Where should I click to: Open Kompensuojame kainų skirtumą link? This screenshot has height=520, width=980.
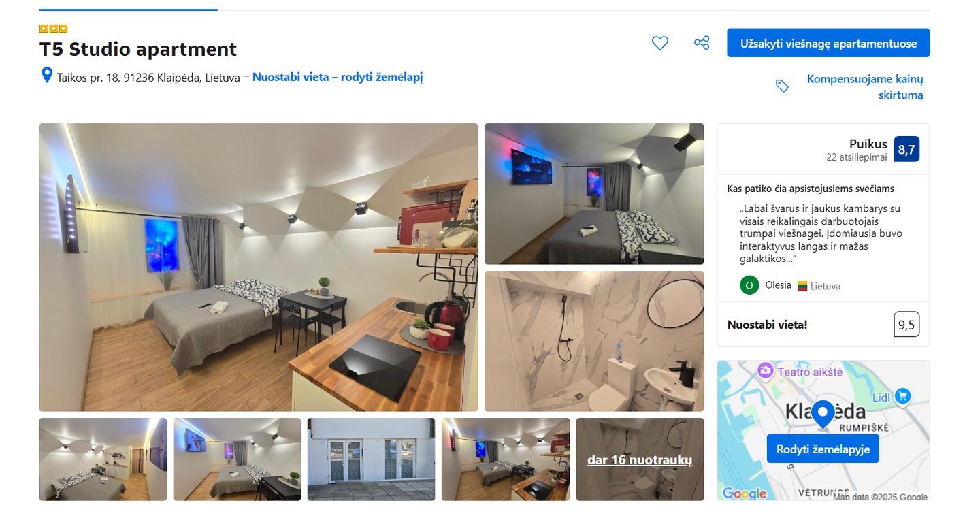865,86
